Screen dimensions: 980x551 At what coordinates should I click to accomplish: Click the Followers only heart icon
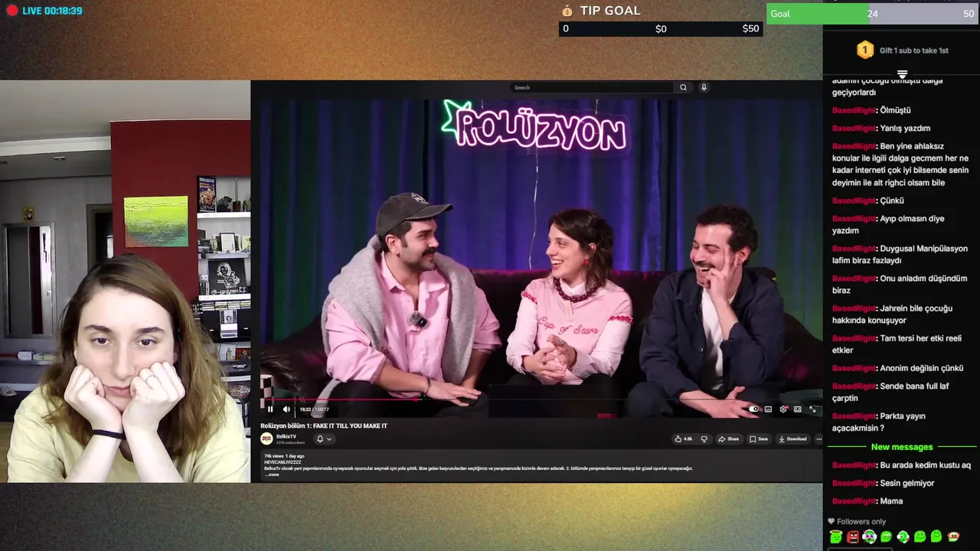[831, 521]
